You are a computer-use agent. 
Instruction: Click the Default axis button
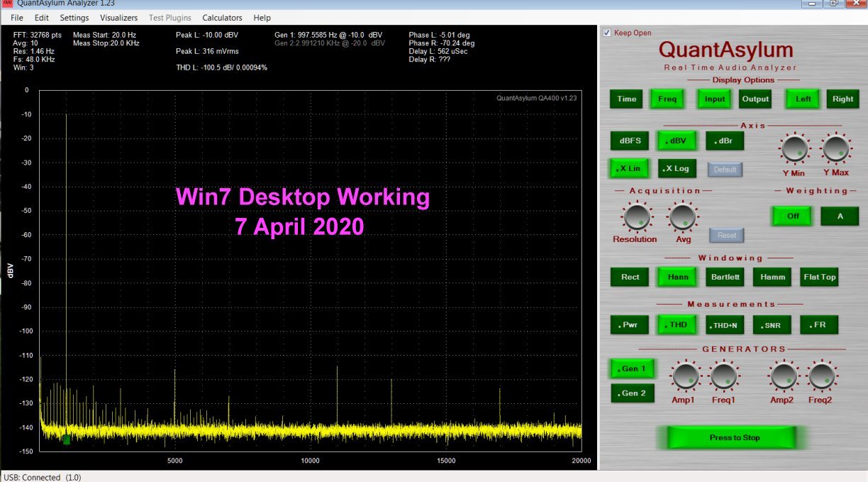coord(725,170)
